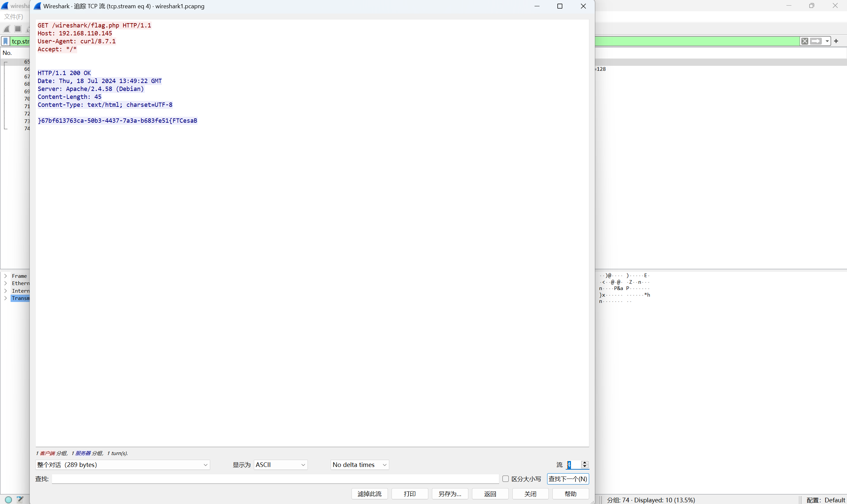Screen dimensions: 847x504
Task: Open the 整个对话 (289 bytes) dropdown
Action: coord(123,465)
